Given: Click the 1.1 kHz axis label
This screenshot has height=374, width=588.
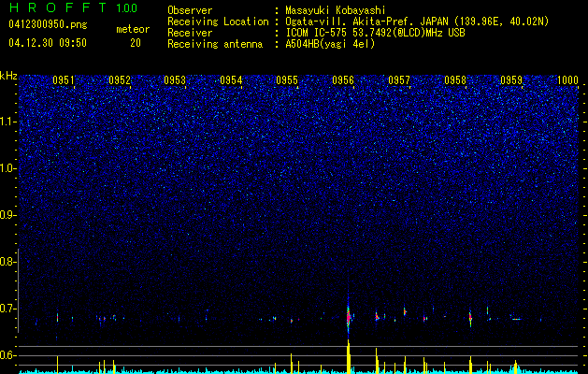Looking at the screenshot, I should pyautogui.click(x=8, y=122).
